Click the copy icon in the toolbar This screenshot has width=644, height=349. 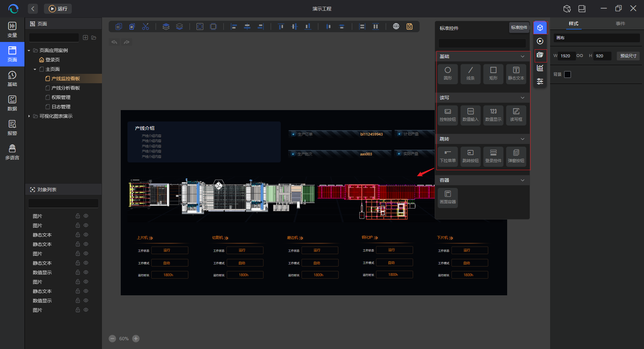click(118, 27)
